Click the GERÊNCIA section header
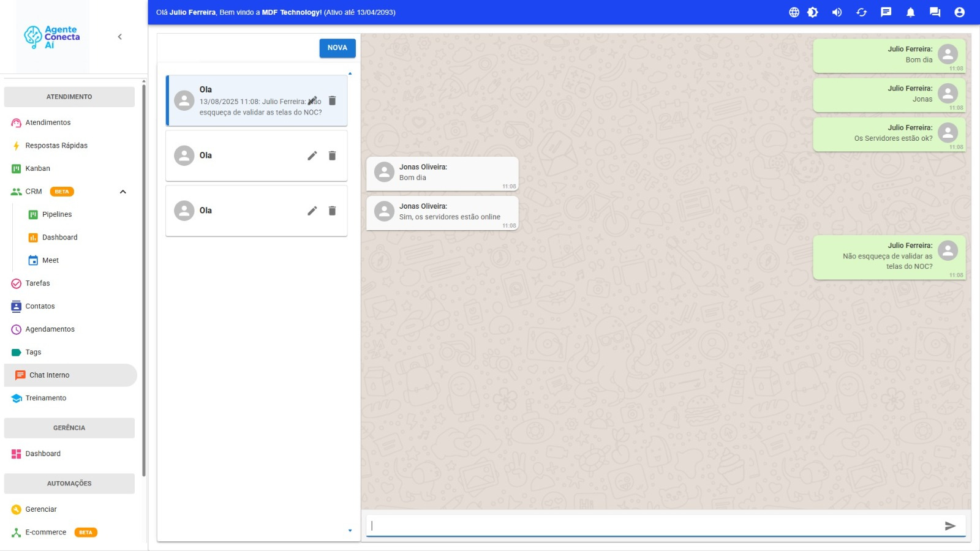 [69, 428]
